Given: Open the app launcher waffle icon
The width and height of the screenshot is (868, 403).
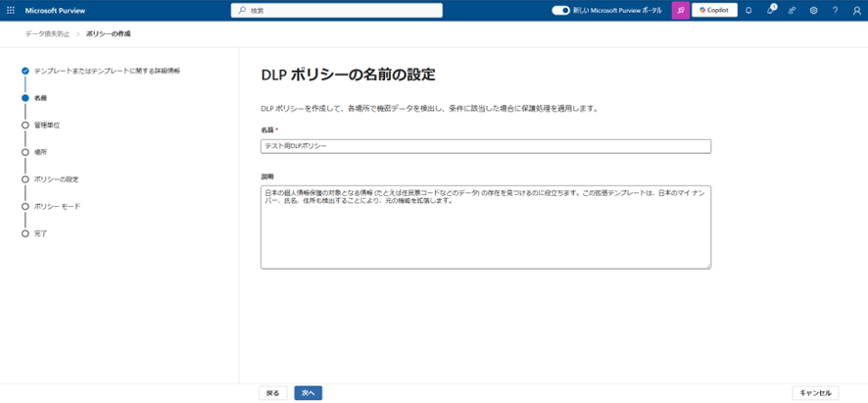Looking at the screenshot, I should point(13,10).
